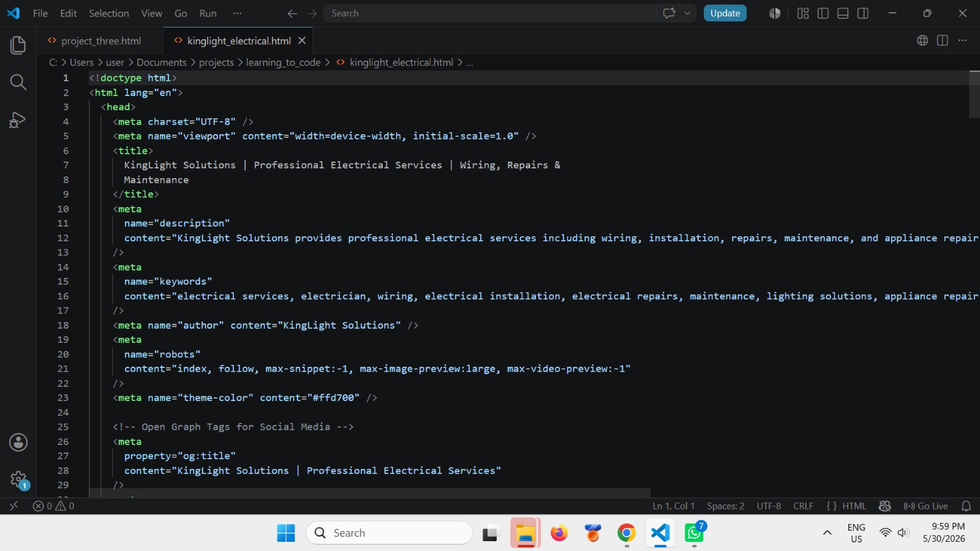Go back using the left arrow
This screenshot has width=980, height=551.
[292, 13]
